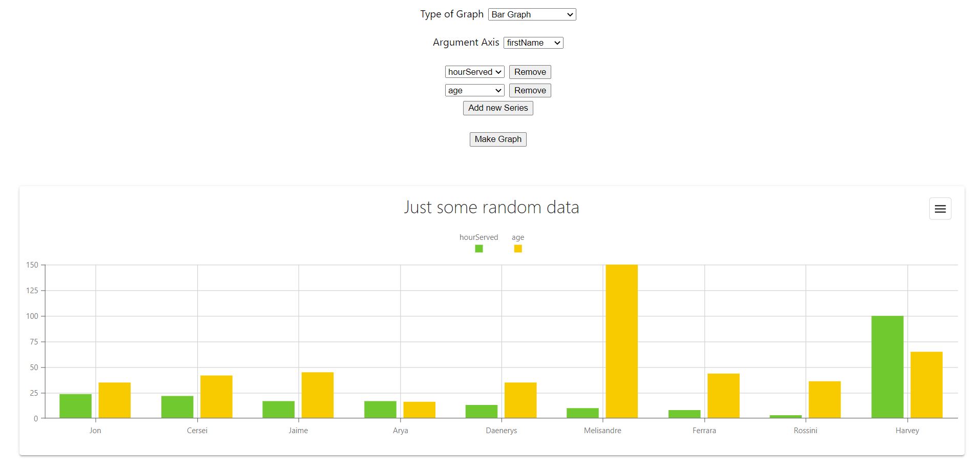This screenshot has width=980, height=468.
Task: Click the 125 value axis label
Action: coord(32,291)
